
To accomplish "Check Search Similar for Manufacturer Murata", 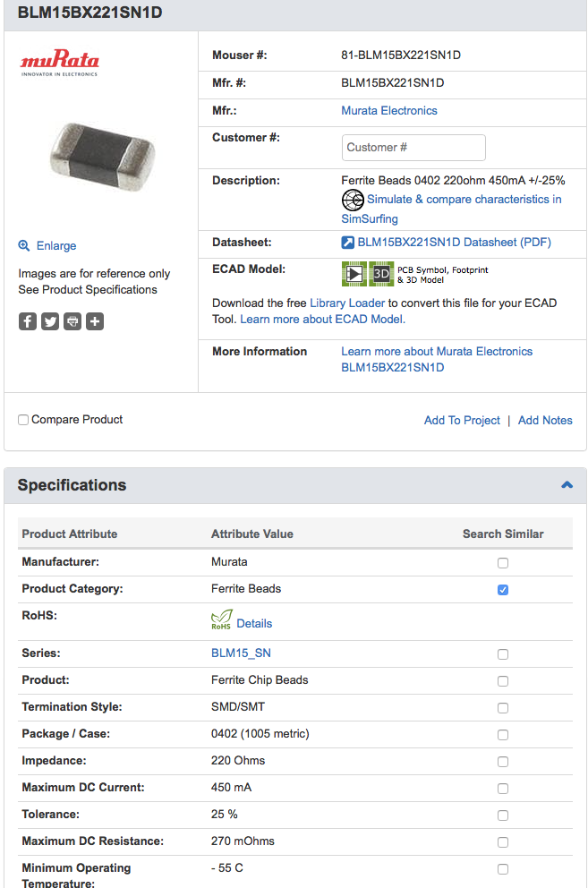I will (503, 563).
